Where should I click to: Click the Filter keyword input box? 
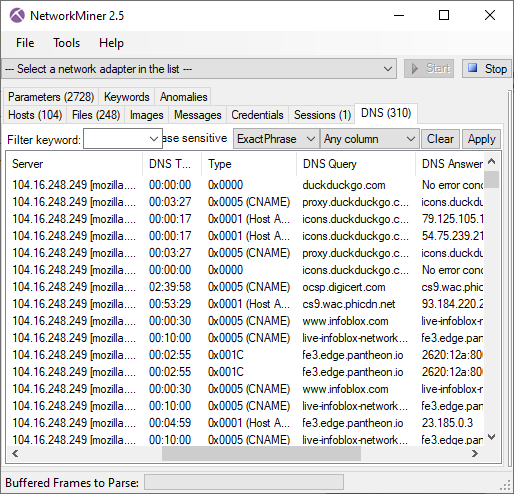point(123,139)
